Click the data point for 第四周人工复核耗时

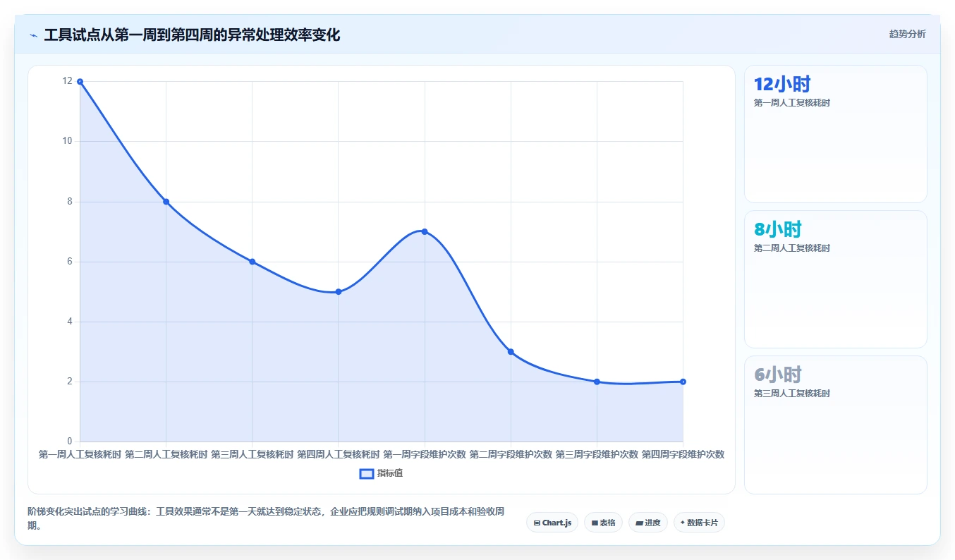(x=338, y=291)
